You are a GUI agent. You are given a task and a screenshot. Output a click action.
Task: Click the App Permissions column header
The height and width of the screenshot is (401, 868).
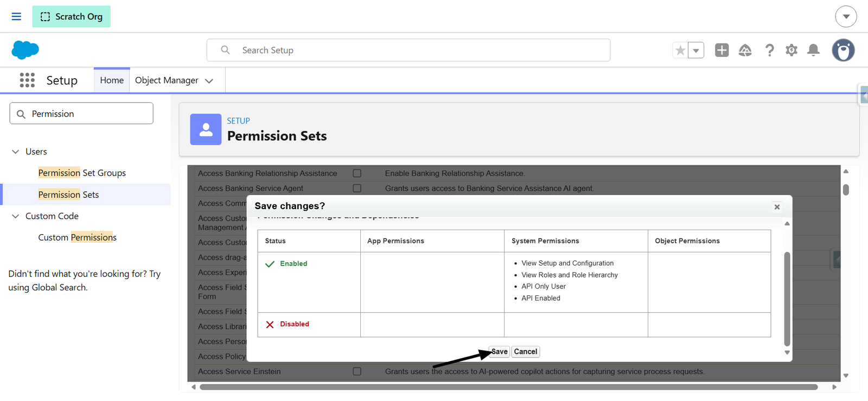pyautogui.click(x=395, y=241)
